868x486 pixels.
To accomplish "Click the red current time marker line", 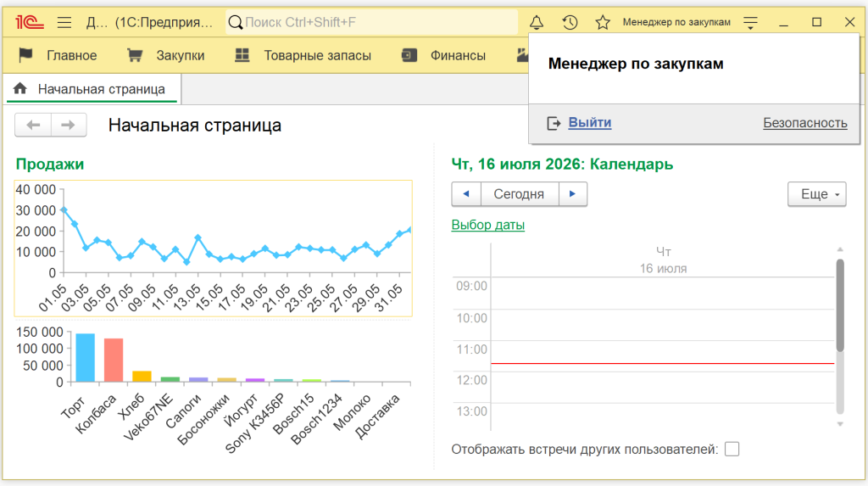I will click(662, 364).
